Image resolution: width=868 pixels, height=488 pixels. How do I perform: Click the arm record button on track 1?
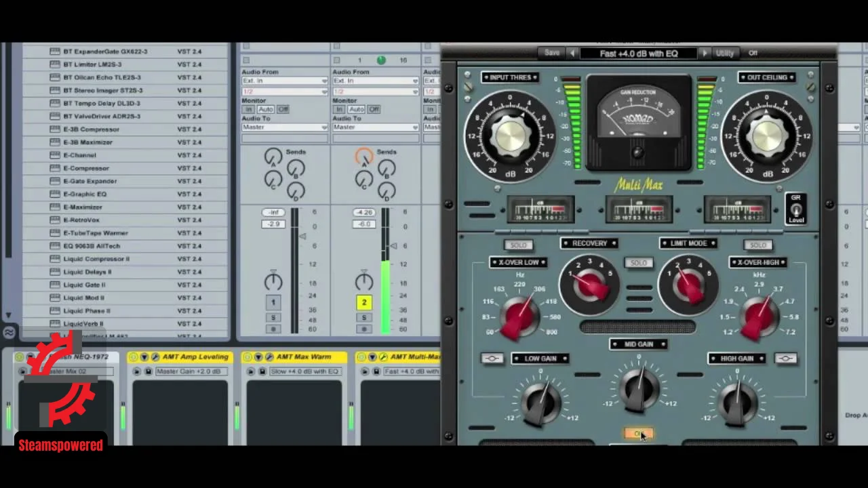[273, 329]
